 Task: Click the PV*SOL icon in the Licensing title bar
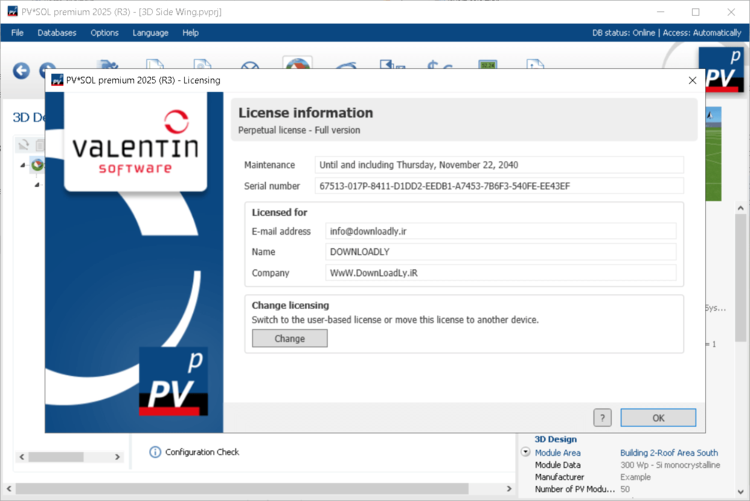[x=57, y=80]
